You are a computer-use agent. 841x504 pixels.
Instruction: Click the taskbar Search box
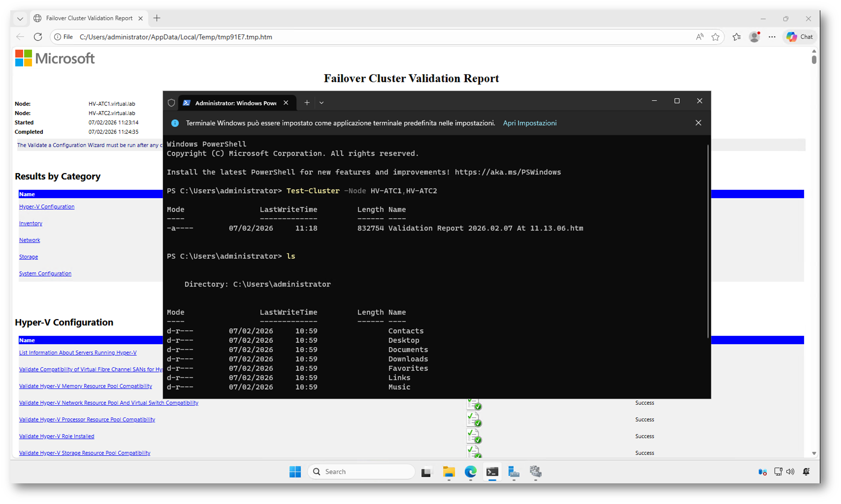pos(362,472)
